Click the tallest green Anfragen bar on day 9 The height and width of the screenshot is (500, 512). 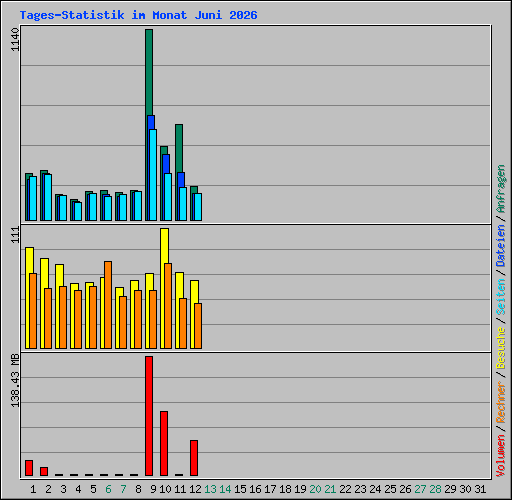[x=149, y=72]
